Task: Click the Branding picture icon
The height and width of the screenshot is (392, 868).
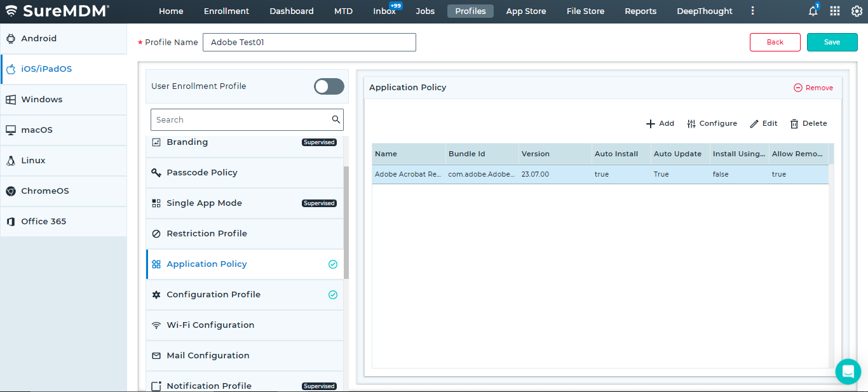Action: point(156,142)
